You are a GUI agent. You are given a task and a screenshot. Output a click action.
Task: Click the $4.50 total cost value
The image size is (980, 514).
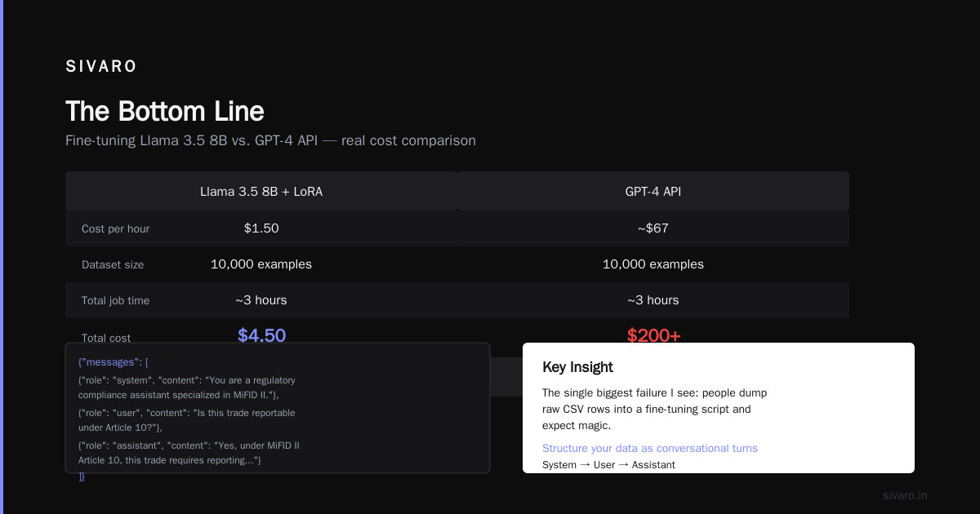click(261, 335)
